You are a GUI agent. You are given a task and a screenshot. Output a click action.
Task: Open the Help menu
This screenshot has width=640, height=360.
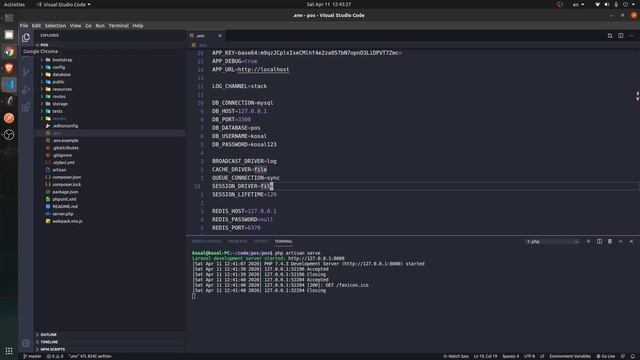click(138, 26)
